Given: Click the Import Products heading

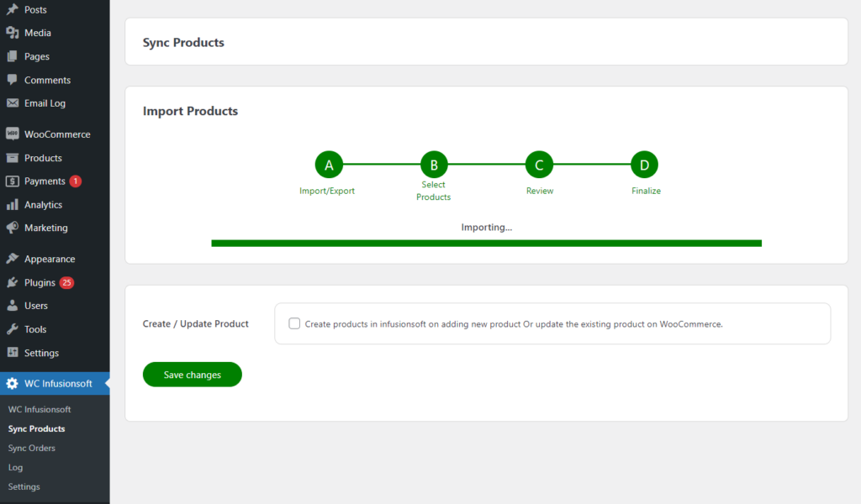Looking at the screenshot, I should point(191,111).
